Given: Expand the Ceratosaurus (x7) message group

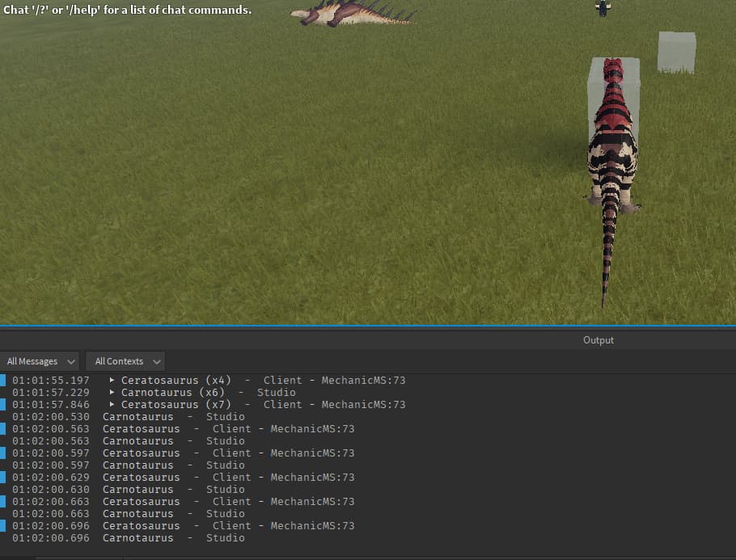Looking at the screenshot, I should (111, 404).
